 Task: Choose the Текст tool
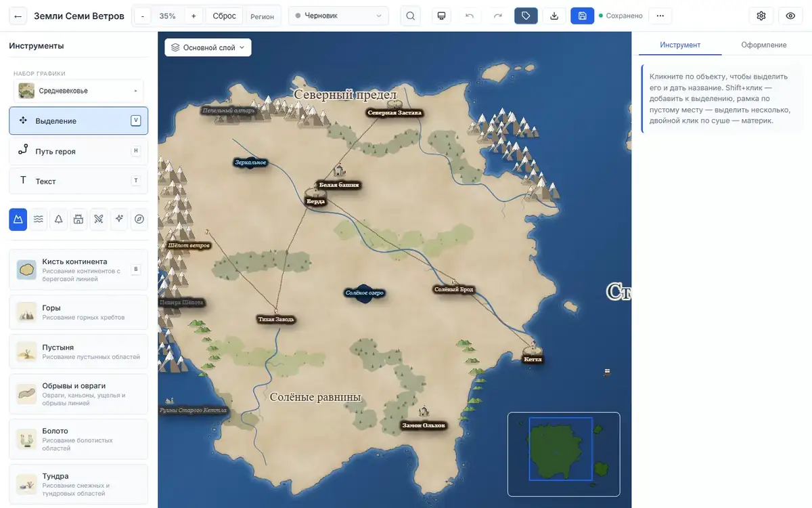[78, 181]
